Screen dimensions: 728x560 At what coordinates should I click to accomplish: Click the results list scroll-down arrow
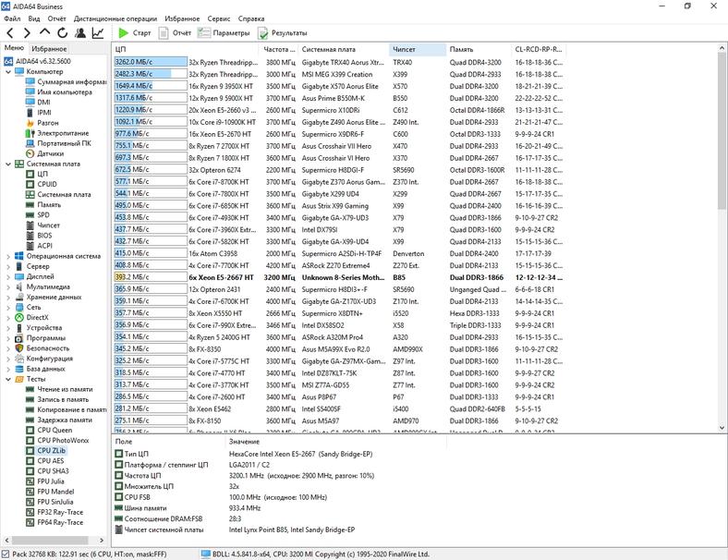(722, 428)
